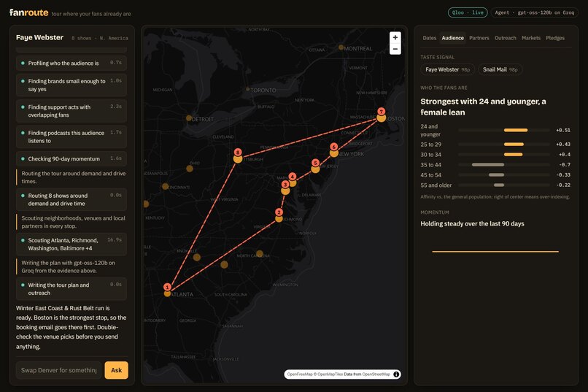Open 'Finding podcasts this audience listens to' step
Viewport: 588px width, 392px height.
pyautogui.click(x=71, y=137)
